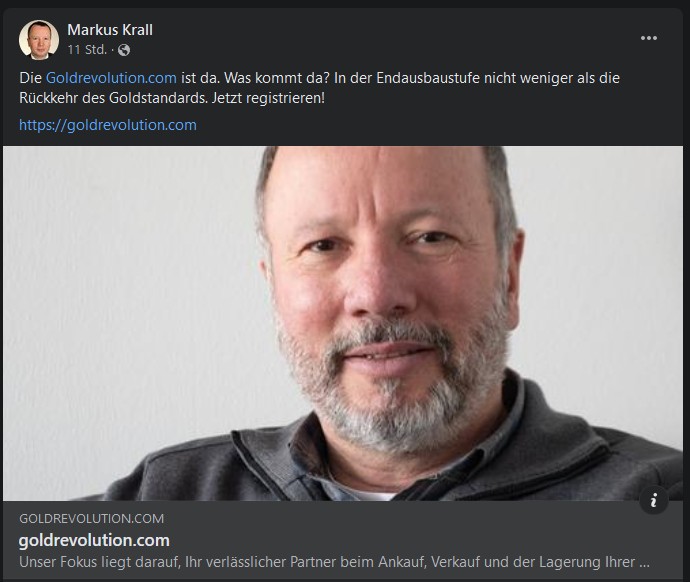Click the globe public audience icon
690x582 pixels.
(x=124, y=50)
